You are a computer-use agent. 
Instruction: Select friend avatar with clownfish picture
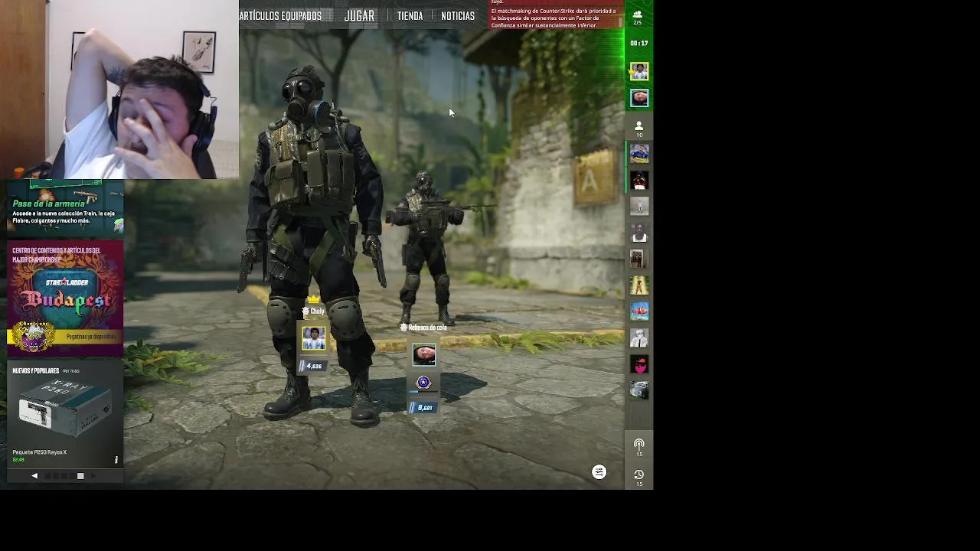[x=639, y=311]
